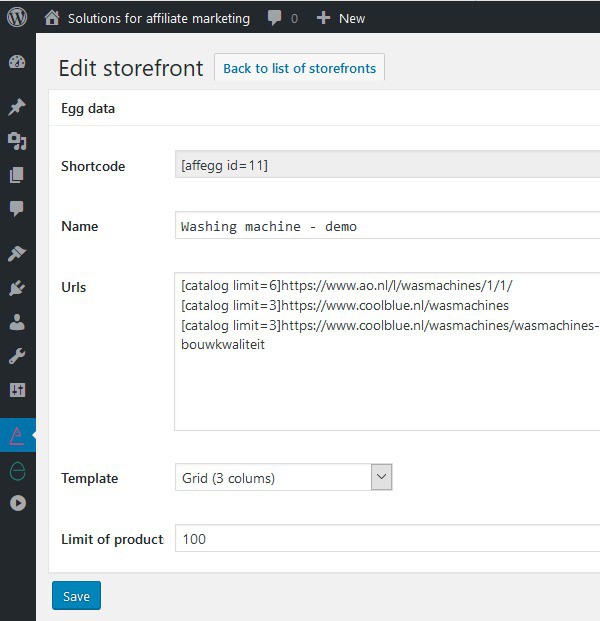Open Posts via the pushpin icon
Image resolution: width=600 pixels, height=621 pixels.
click(17, 107)
